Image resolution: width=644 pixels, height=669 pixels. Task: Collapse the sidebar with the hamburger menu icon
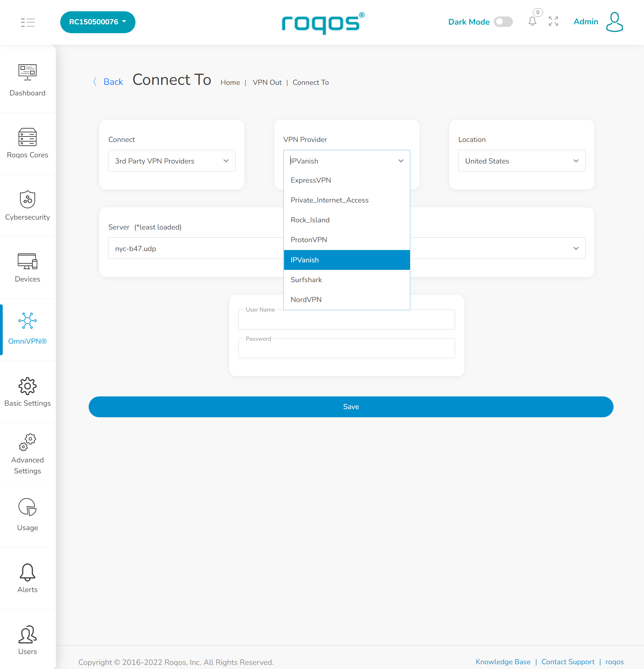pyautogui.click(x=28, y=22)
